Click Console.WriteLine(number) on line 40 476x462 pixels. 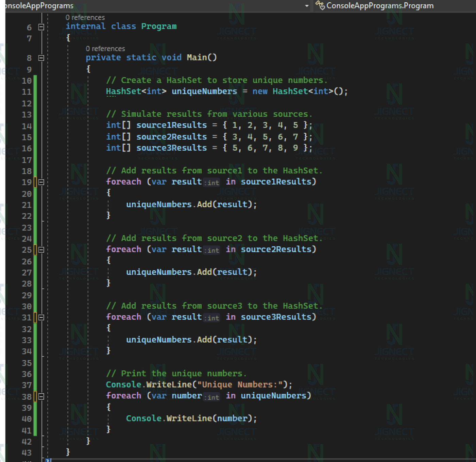(191, 418)
